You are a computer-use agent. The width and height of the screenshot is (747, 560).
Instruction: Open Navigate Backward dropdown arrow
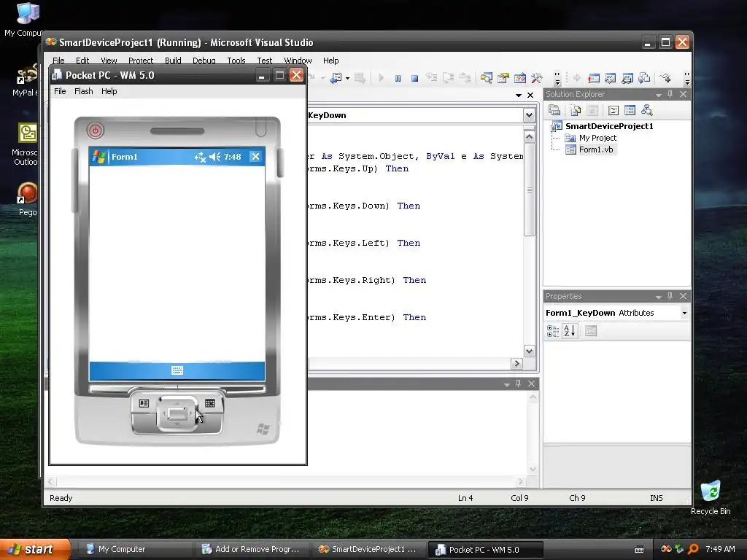click(347, 78)
